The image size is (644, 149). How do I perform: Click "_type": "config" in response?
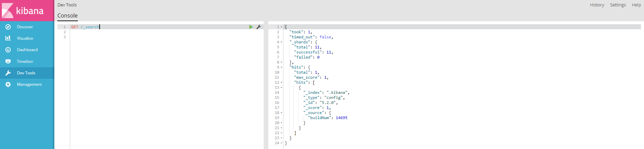pyautogui.click(x=324, y=98)
